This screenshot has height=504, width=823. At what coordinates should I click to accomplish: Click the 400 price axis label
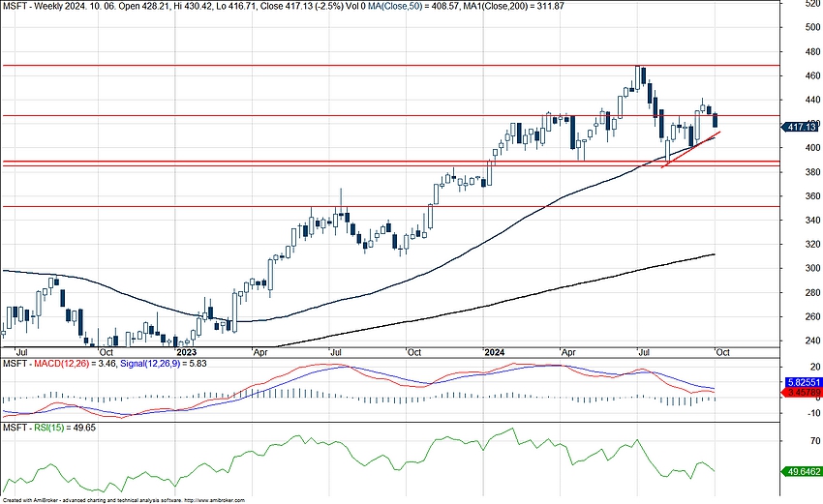(812, 148)
